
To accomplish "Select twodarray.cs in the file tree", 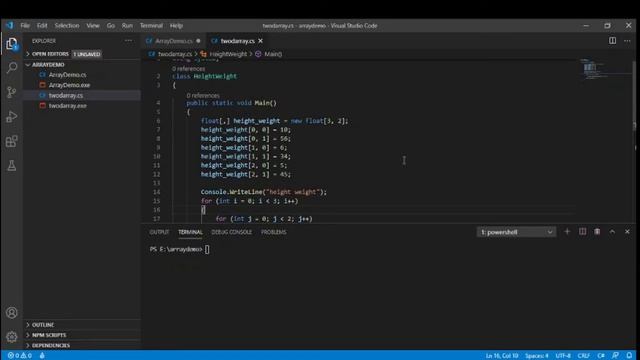I will point(82,95).
